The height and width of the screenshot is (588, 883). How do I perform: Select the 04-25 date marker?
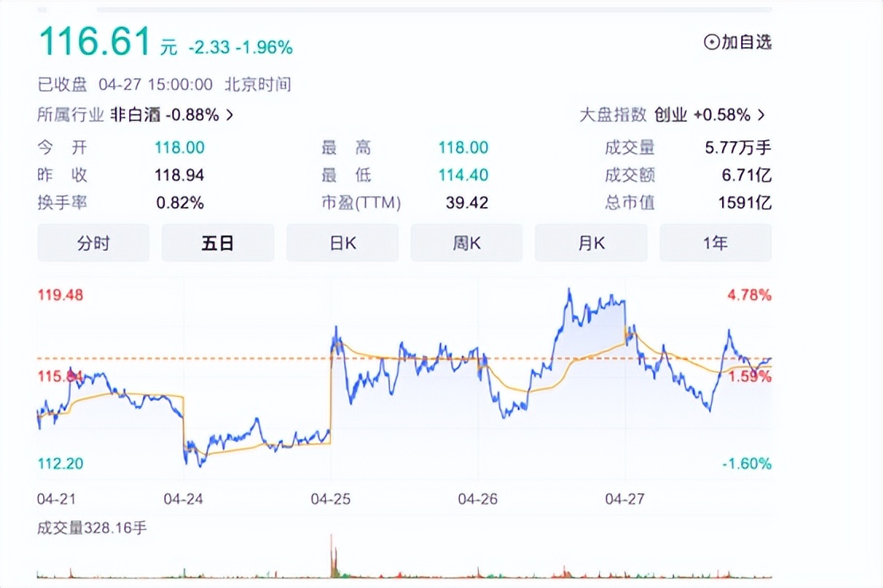point(331,499)
